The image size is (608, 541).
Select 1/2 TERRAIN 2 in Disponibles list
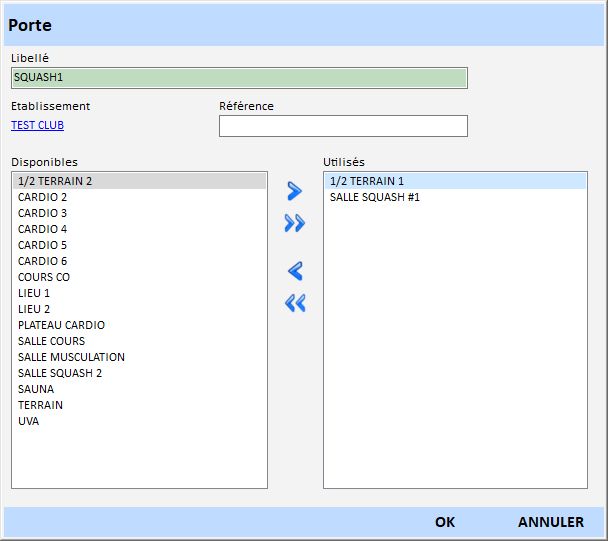click(55, 181)
